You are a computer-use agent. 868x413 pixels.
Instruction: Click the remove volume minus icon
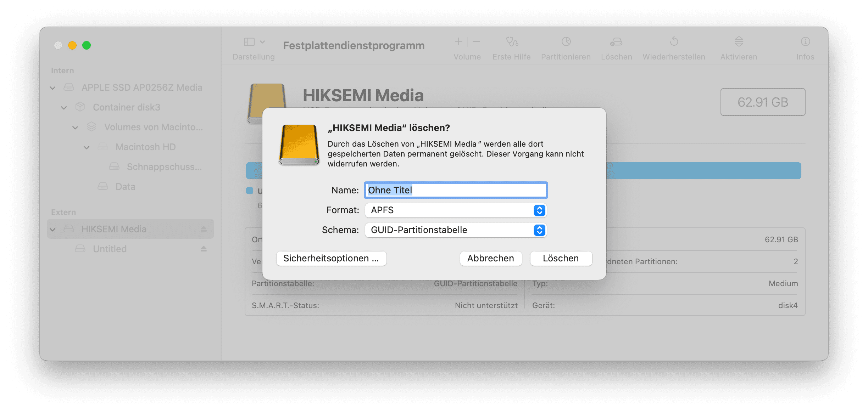click(477, 42)
